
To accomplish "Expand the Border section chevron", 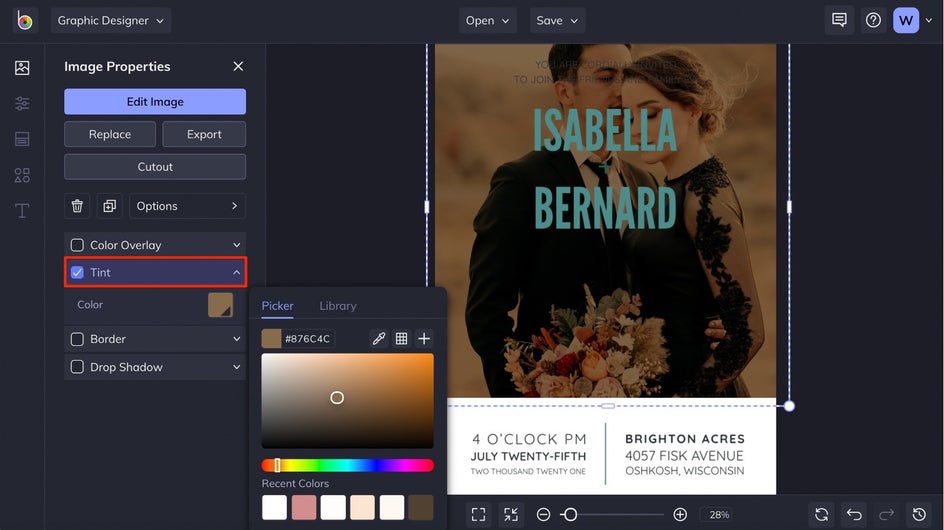I will (x=237, y=339).
